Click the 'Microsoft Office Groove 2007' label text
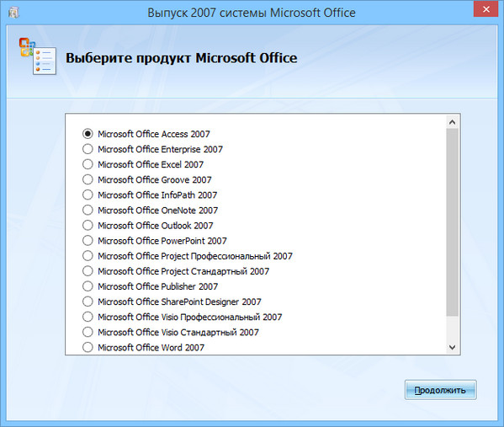This screenshot has height=427, width=504. coord(155,179)
